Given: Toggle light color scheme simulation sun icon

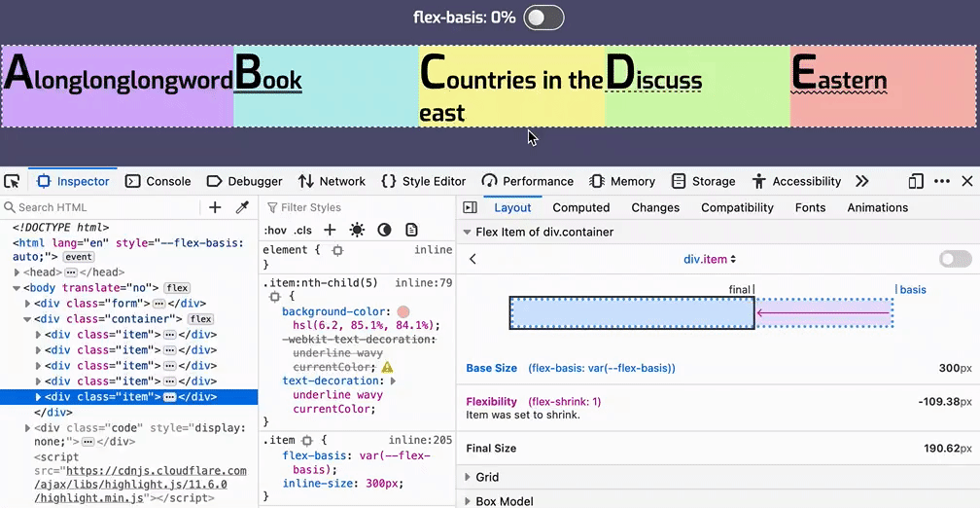Looking at the screenshot, I should point(357,230).
